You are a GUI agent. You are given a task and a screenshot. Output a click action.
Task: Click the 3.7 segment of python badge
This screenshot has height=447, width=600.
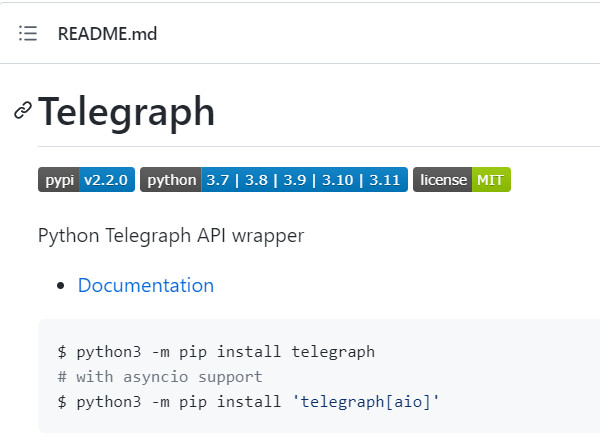[218, 180]
